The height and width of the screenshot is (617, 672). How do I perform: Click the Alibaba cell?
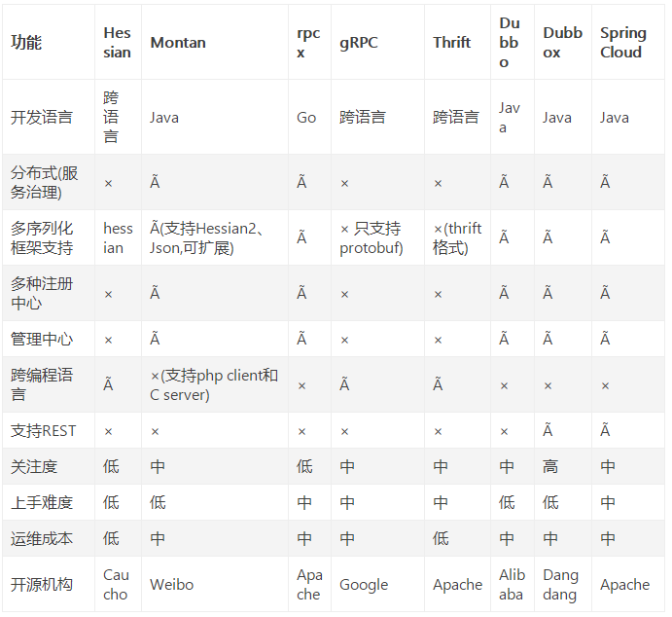pos(512,585)
